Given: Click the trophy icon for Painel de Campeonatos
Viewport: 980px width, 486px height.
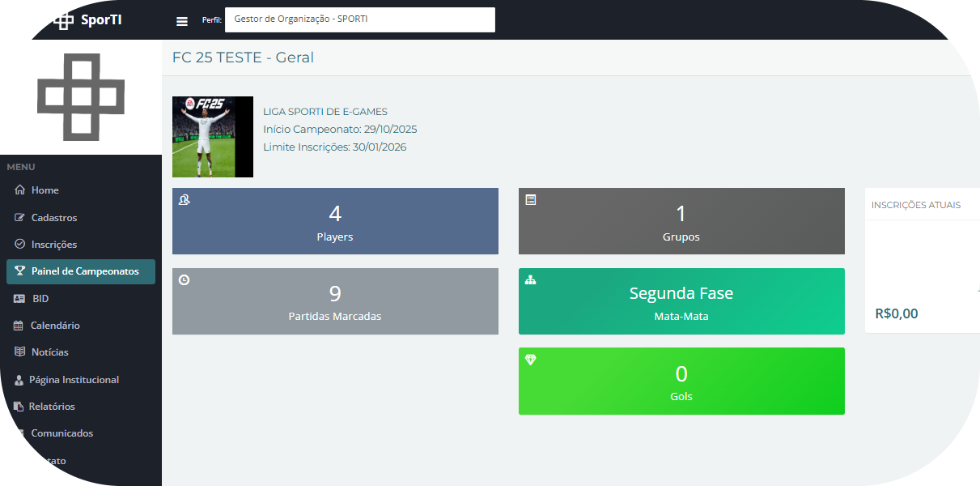Looking at the screenshot, I should [x=19, y=271].
